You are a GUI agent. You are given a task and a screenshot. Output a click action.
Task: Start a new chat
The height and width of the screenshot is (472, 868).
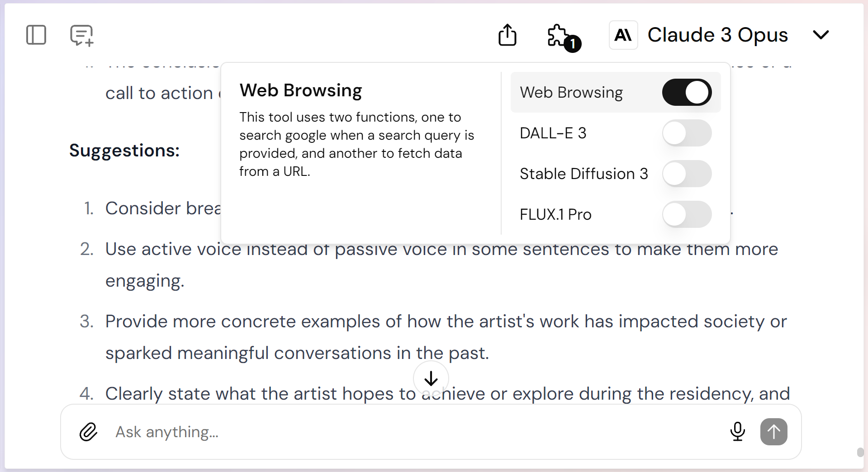81,35
